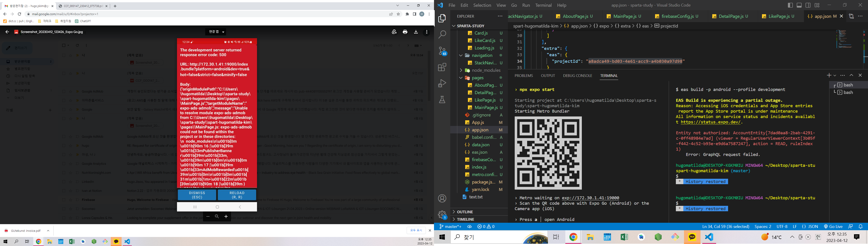This screenshot has width=868, height=246.
Task: Download the image from the Gmail viewer
Action: point(416,32)
